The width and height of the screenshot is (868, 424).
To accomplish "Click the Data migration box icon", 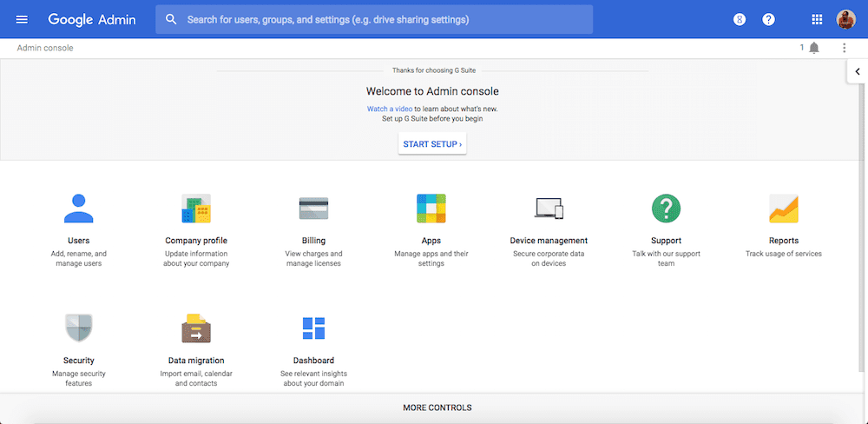I will pos(196,328).
